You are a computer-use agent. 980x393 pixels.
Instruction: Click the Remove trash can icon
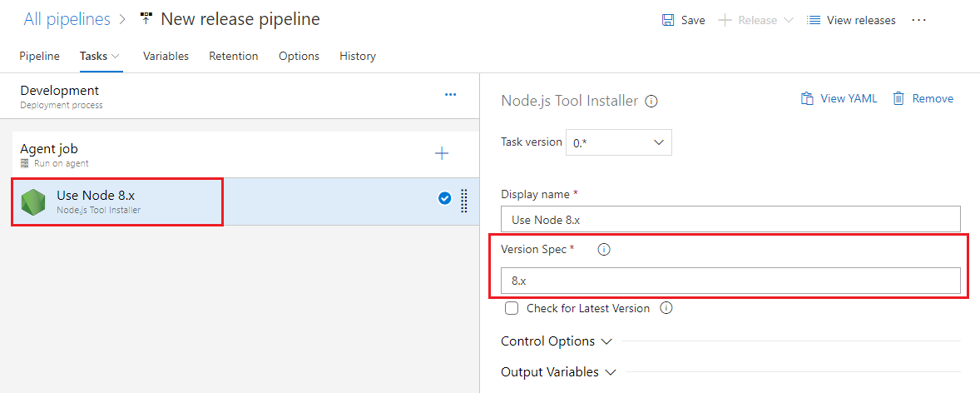point(898,98)
